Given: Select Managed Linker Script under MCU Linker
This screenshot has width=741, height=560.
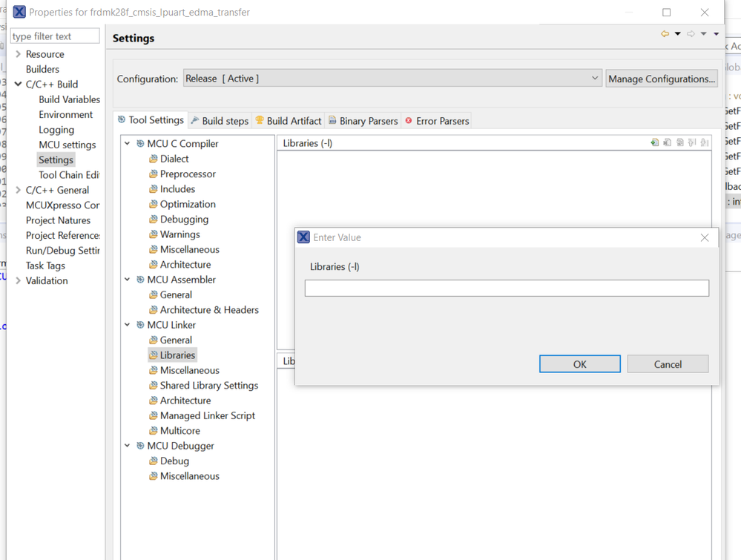Looking at the screenshot, I should click(207, 415).
